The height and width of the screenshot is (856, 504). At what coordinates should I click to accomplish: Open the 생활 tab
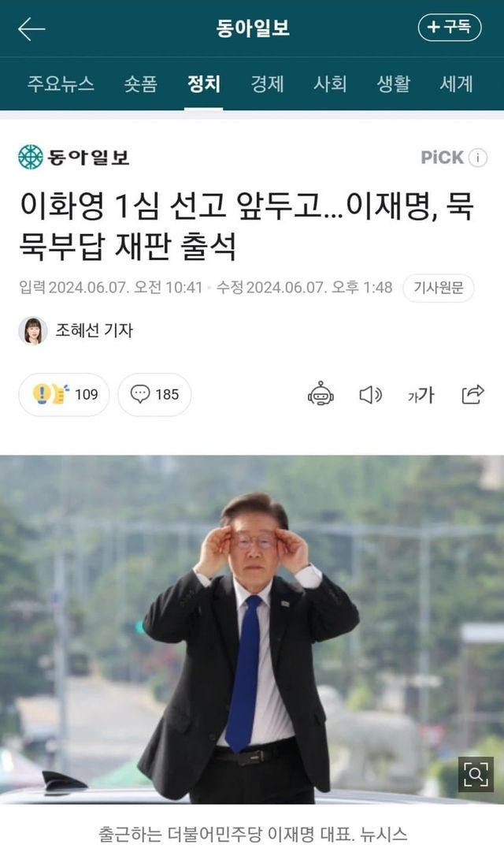pos(393,84)
